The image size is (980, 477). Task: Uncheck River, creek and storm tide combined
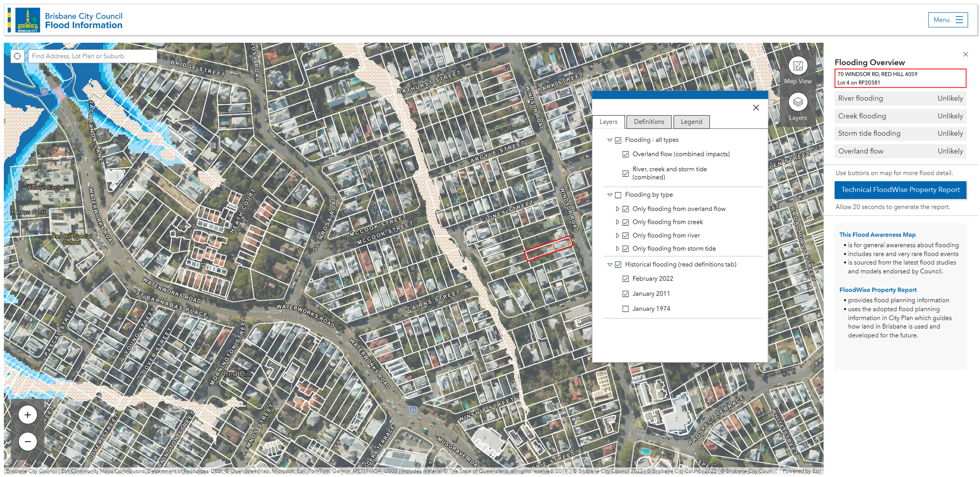(x=625, y=173)
